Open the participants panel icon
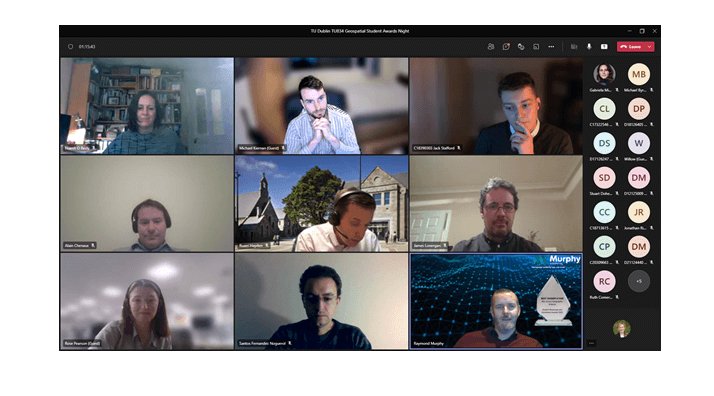 490,46
